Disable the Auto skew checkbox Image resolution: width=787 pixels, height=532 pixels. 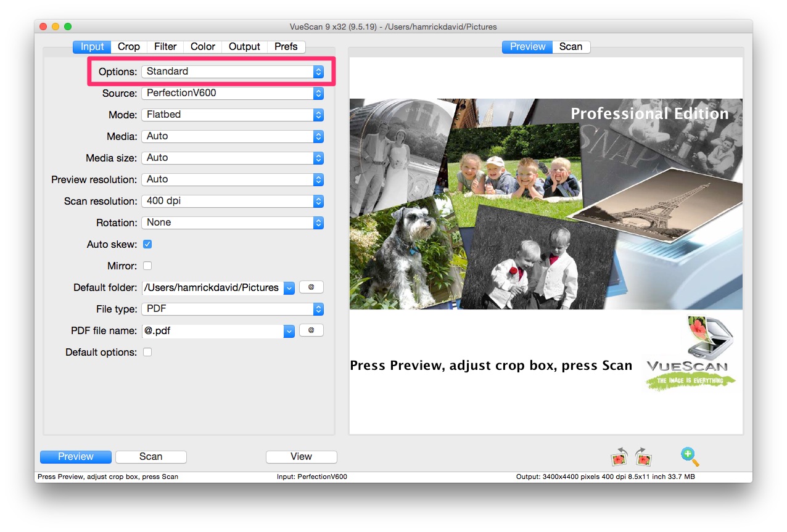click(147, 244)
